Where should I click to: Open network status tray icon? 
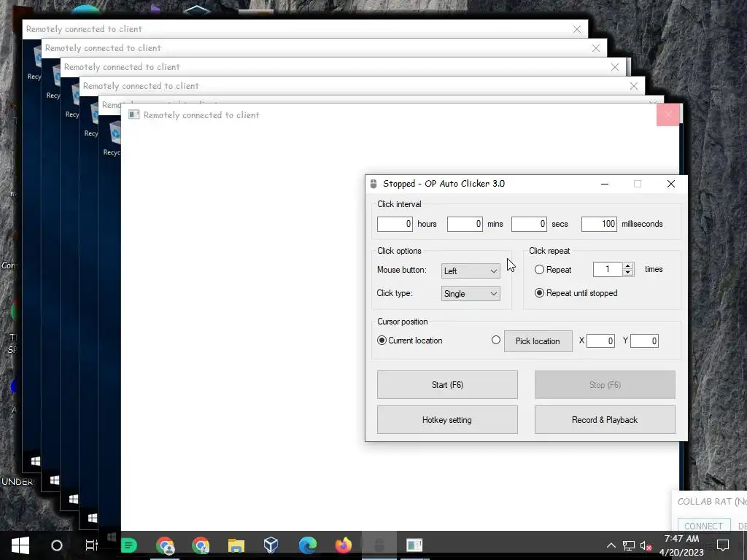click(629, 545)
